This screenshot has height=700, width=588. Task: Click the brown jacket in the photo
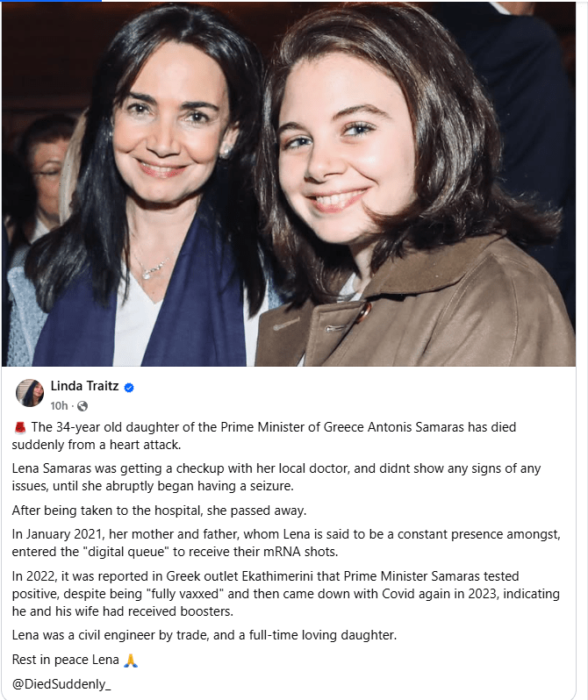[415, 312]
